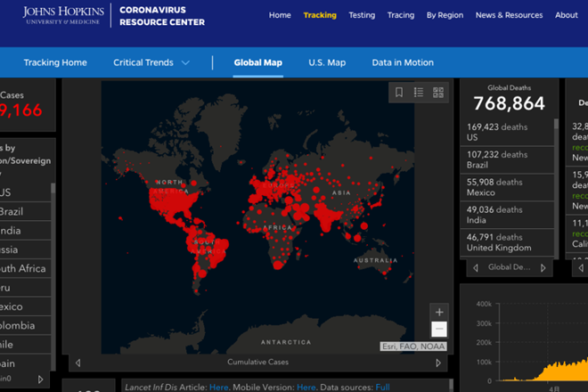Open the basemap gallery grid icon

click(438, 93)
